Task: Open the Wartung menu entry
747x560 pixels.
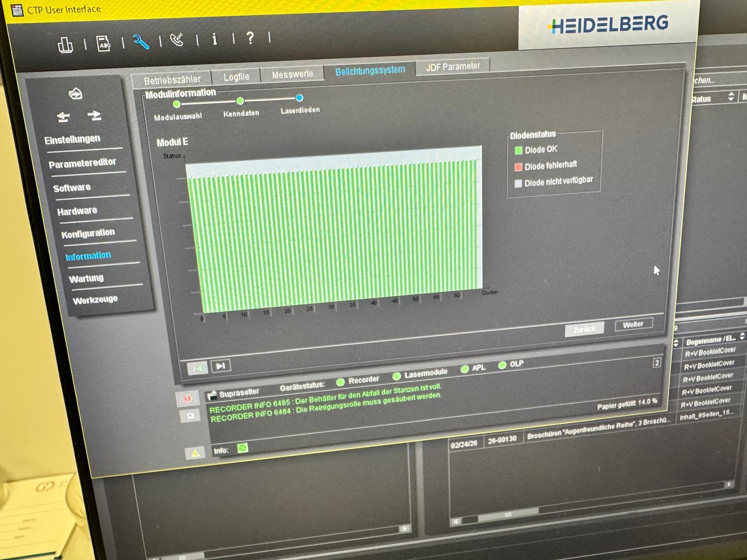Action: coord(86,279)
